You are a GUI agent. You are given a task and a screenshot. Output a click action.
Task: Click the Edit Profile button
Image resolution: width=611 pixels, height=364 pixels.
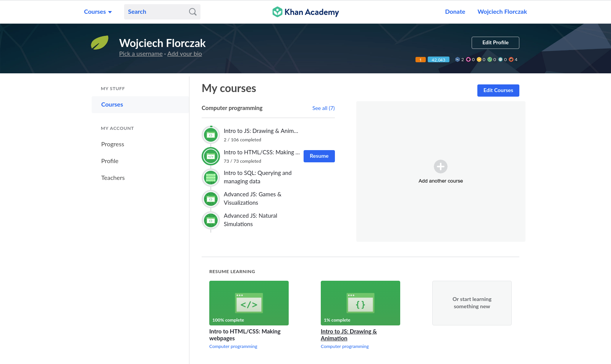tap(495, 43)
